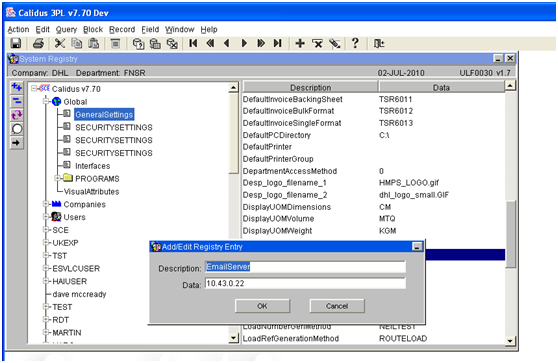
Task: Click the Data column header
Action: coord(441,87)
